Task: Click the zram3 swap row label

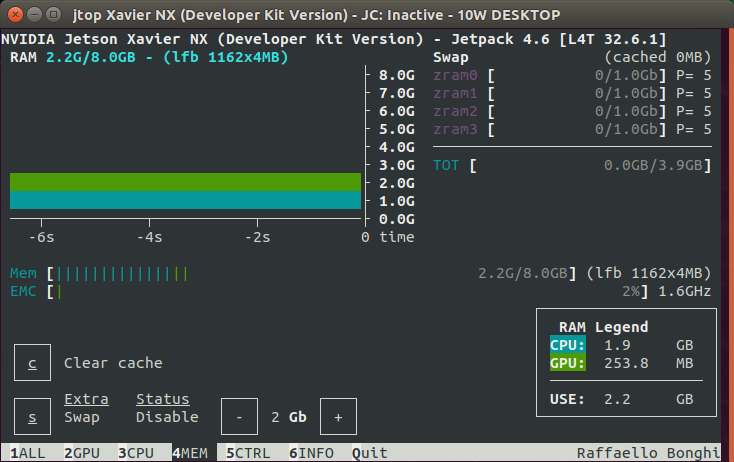Action: click(x=455, y=129)
